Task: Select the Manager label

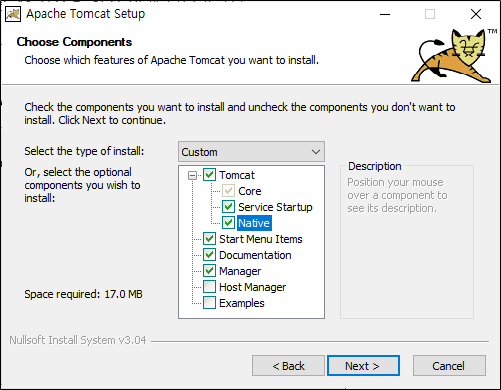Action: pyautogui.click(x=240, y=271)
